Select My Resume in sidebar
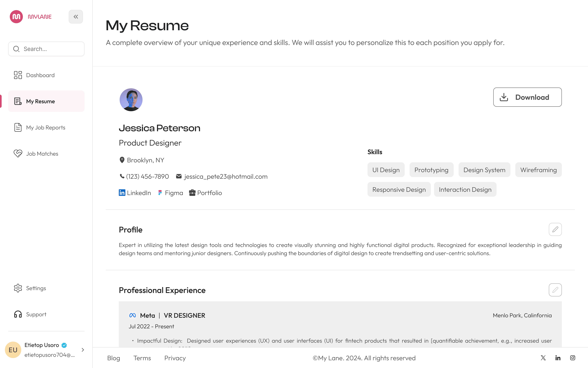The height and width of the screenshot is (368, 588). click(x=46, y=101)
